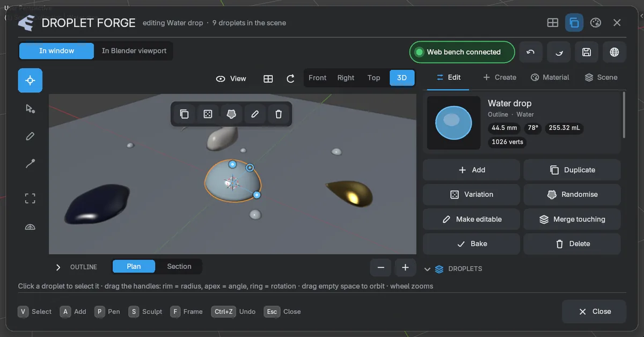Click the lower-right handle on selected droplet
This screenshot has width=644, height=337.
tap(257, 195)
